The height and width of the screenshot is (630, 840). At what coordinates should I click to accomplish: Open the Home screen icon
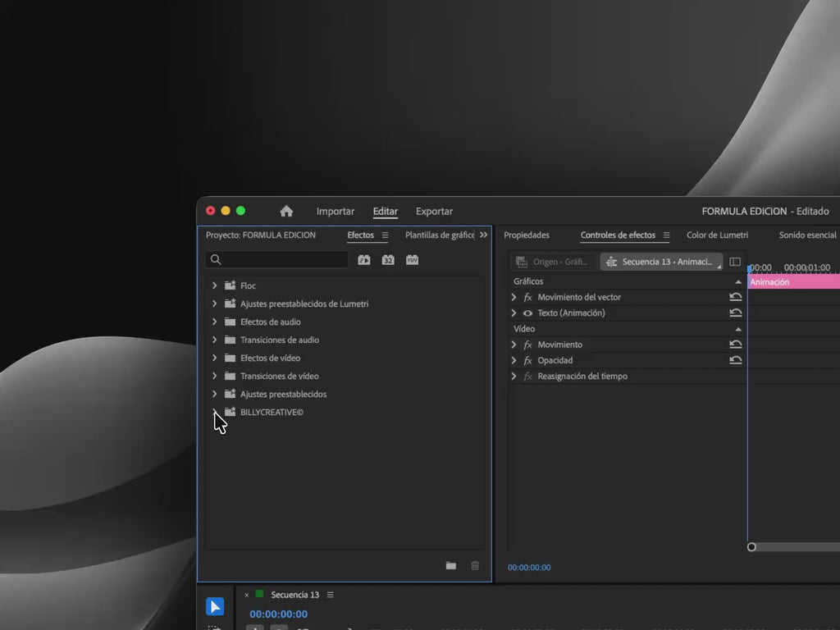(285, 211)
